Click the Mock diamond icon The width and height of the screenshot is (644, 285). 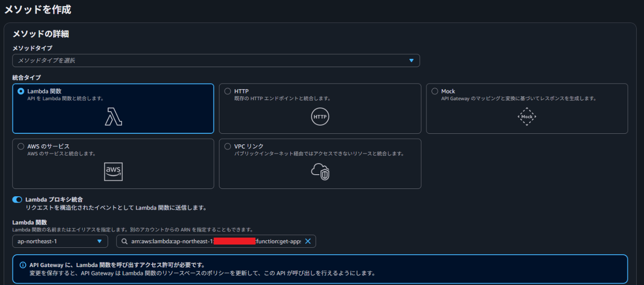tap(527, 117)
